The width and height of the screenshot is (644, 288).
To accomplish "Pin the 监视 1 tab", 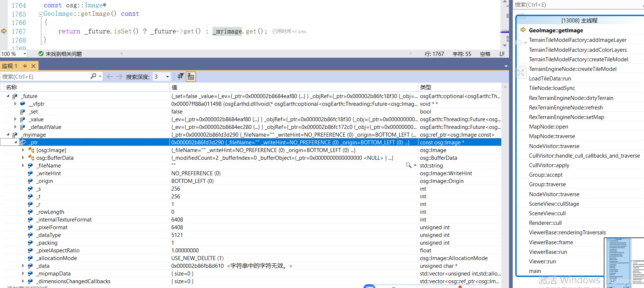I will [25, 66].
